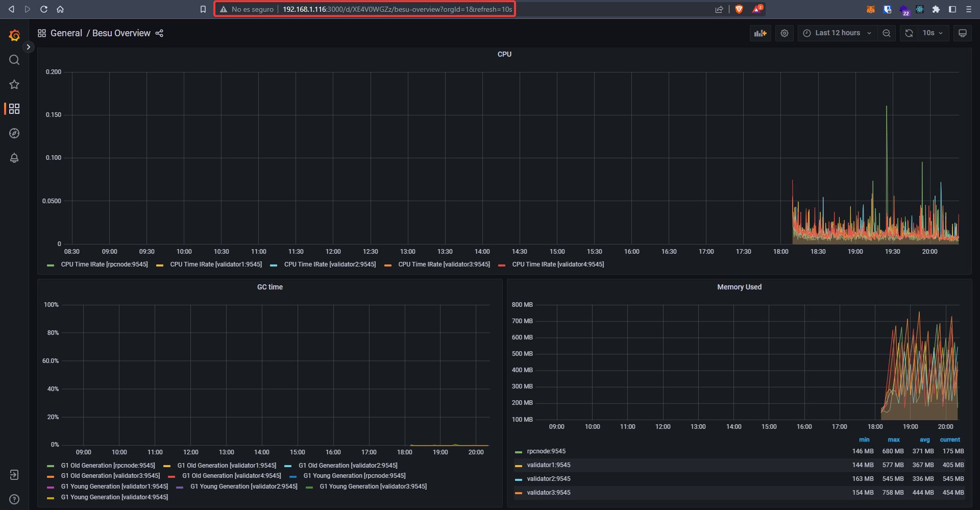980x510 pixels.
Task: Open the search dashboards icon in sidebar
Action: point(14,60)
